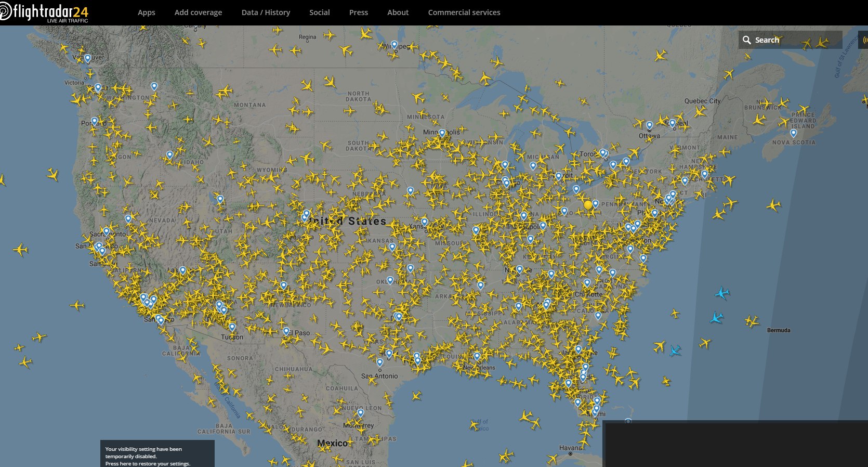
Task: Open the airport pin at El Paso
Action: coord(286,331)
